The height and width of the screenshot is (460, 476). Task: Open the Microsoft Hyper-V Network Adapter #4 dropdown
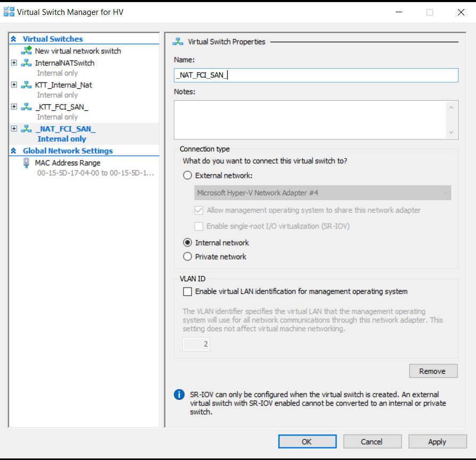[323, 193]
